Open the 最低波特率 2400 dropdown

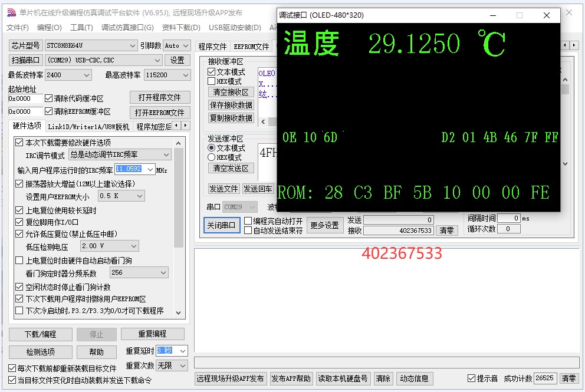(x=68, y=75)
